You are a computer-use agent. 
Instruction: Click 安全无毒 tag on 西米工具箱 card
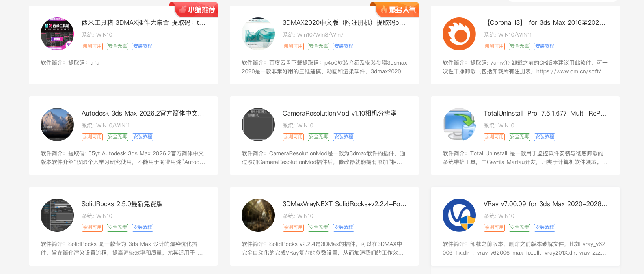[117, 46]
